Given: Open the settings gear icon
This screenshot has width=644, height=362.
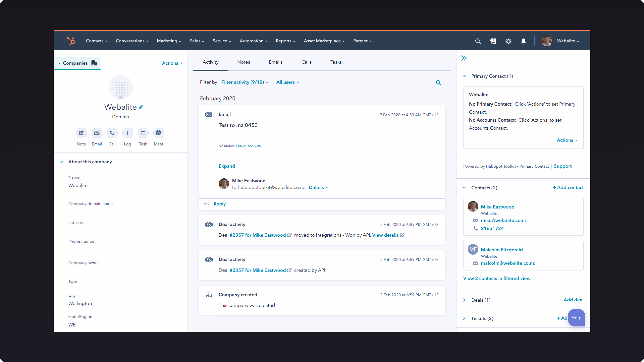Looking at the screenshot, I should pyautogui.click(x=508, y=41).
